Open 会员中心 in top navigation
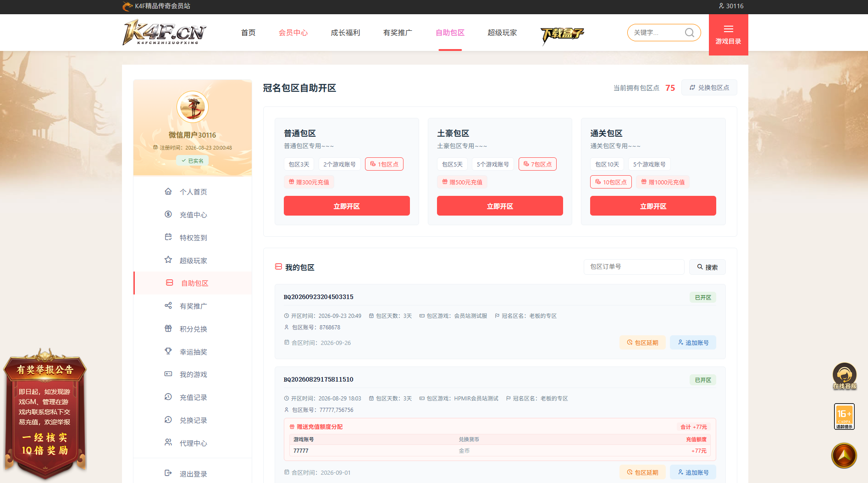 (293, 33)
